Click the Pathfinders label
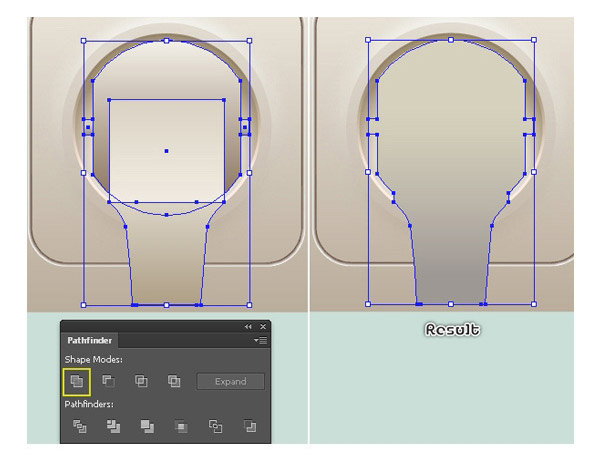 pos(89,404)
